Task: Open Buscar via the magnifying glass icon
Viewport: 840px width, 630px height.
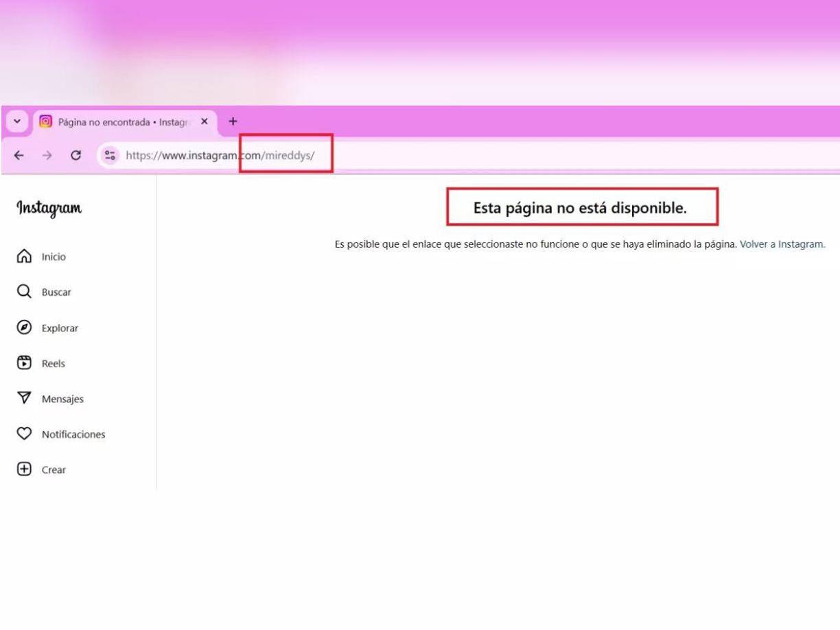Action: [x=24, y=292]
